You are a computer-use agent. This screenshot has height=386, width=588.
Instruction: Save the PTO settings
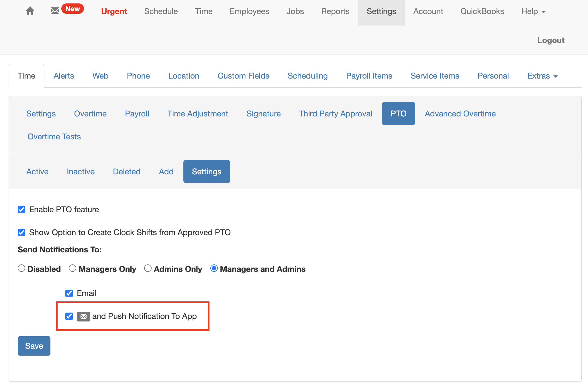click(x=34, y=346)
